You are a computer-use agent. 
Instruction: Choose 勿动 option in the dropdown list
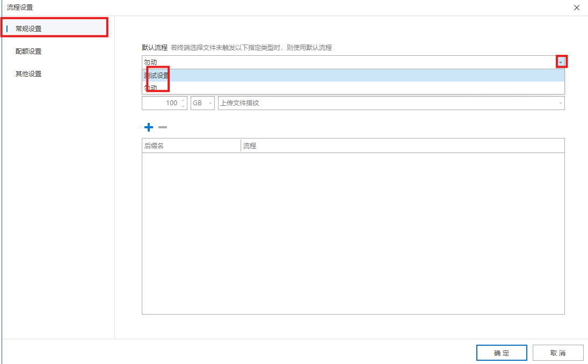[x=151, y=88]
